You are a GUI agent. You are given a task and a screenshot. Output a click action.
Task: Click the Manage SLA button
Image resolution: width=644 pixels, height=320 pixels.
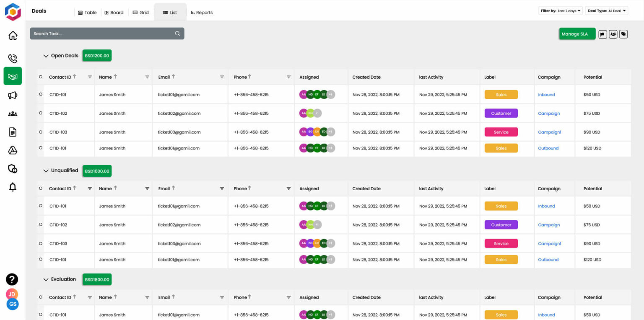576,34
